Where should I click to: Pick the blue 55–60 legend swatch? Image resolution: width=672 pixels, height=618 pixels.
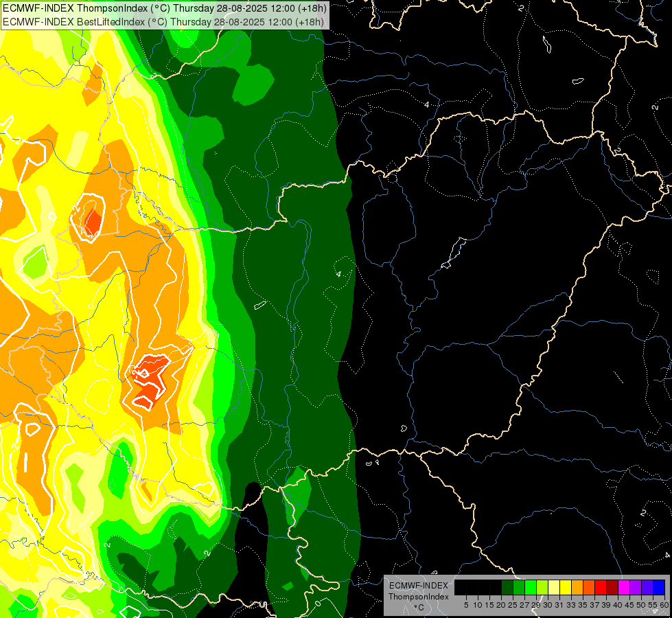tap(659, 587)
